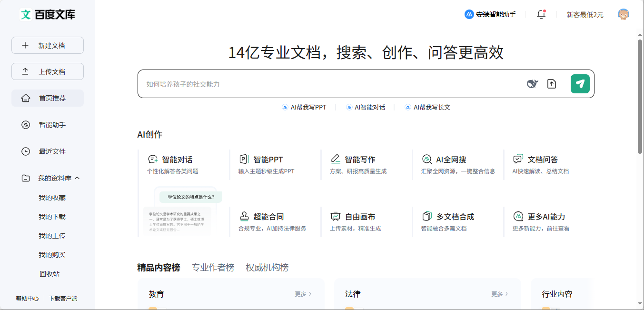This screenshot has width=644, height=310.
Task: Click the Baidu Wenku logo
Action: pyautogui.click(x=48, y=14)
